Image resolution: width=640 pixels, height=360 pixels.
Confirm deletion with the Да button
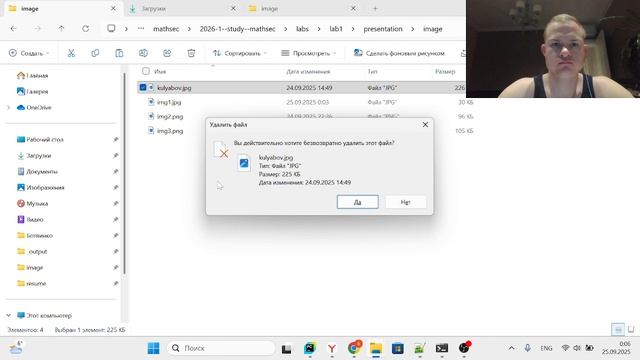(x=358, y=202)
